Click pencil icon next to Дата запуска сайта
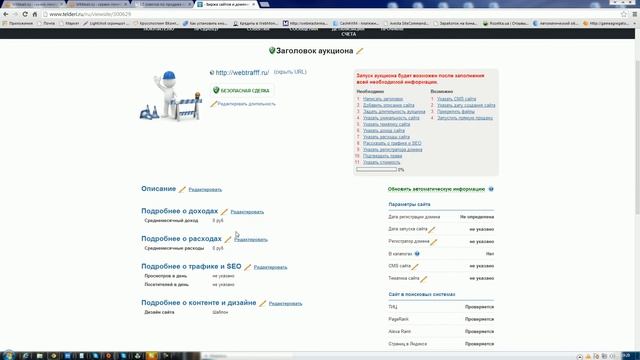 click(x=431, y=230)
